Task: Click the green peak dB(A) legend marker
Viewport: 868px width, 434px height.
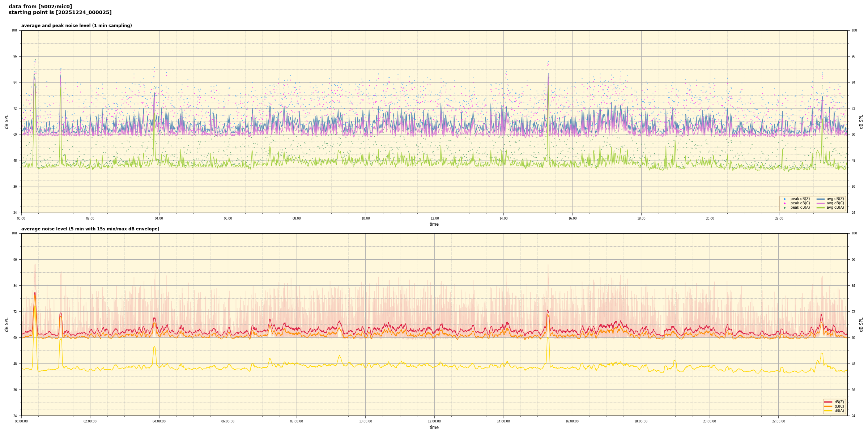Action: [784, 208]
